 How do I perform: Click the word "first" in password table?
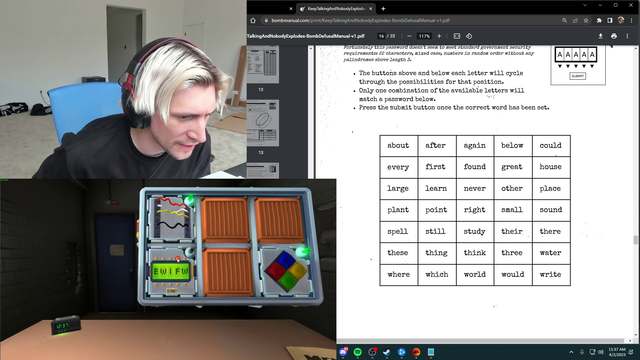pos(436,167)
